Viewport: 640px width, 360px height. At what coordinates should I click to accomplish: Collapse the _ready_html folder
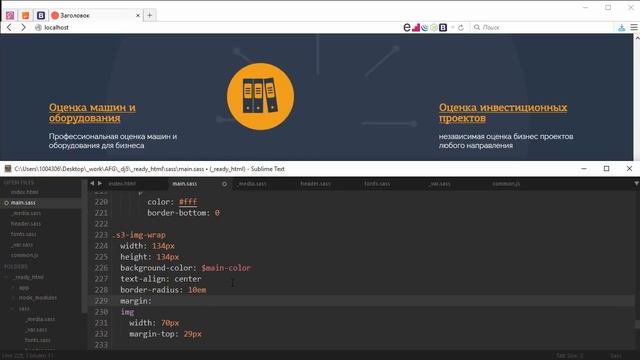(x=7, y=277)
